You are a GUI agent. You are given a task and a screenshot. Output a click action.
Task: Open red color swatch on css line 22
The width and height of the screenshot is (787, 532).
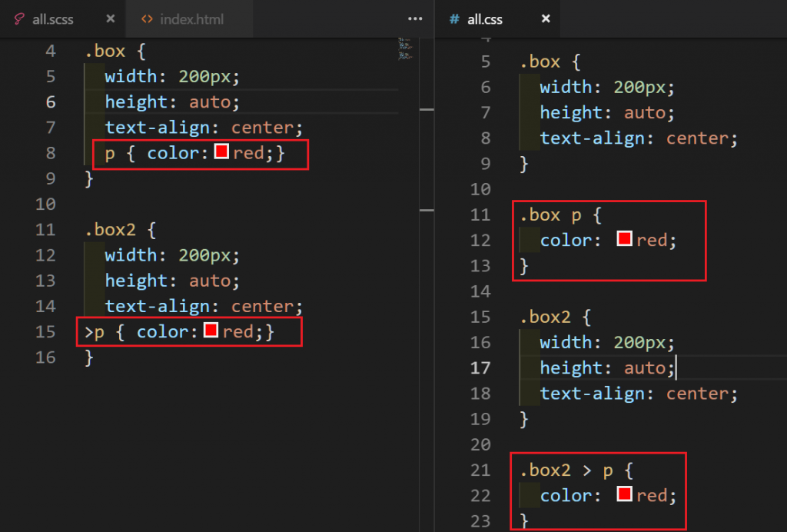pos(624,494)
